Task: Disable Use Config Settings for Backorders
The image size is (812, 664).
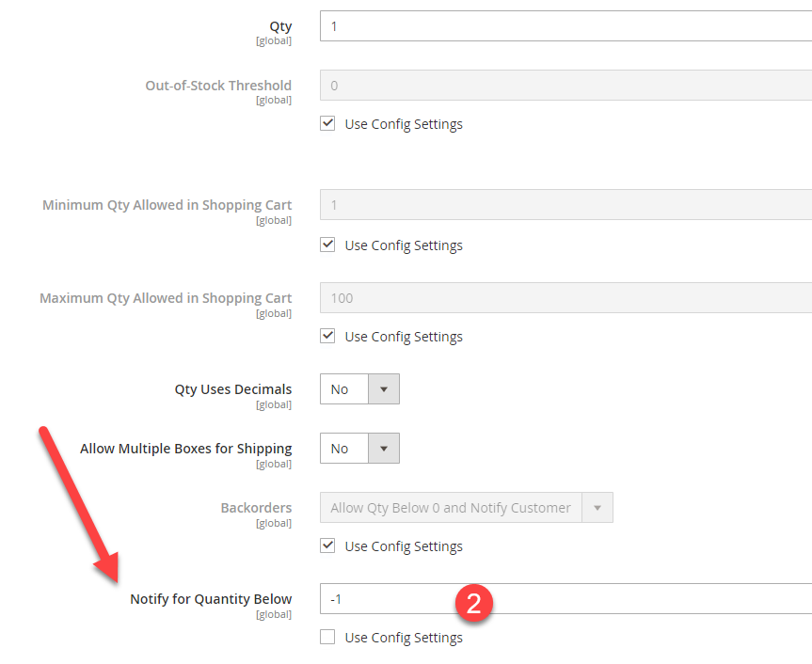Action: point(327,545)
